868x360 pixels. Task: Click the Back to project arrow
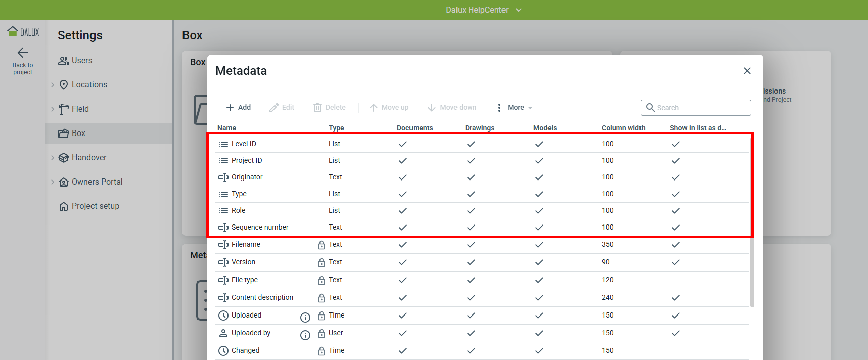[x=23, y=53]
